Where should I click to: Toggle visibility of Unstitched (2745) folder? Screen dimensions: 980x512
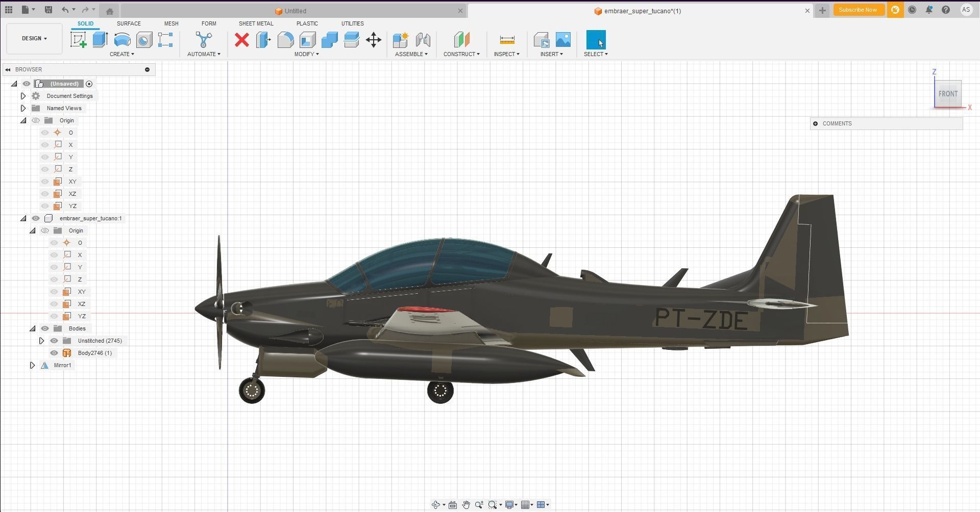pyautogui.click(x=54, y=341)
